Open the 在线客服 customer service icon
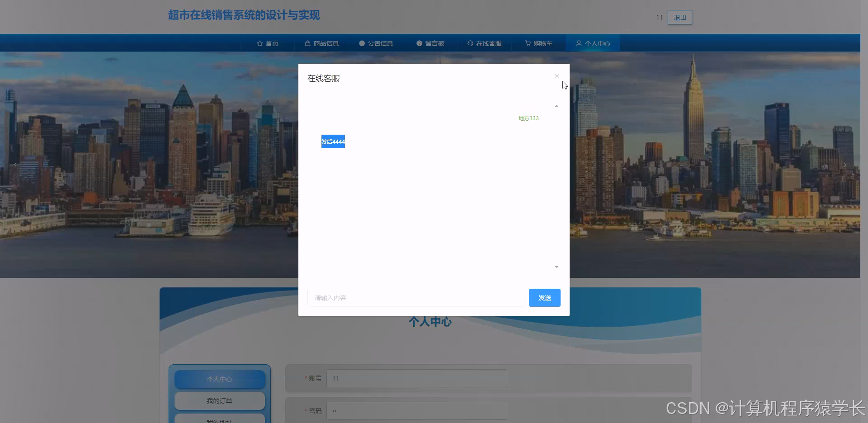 [x=470, y=43]
